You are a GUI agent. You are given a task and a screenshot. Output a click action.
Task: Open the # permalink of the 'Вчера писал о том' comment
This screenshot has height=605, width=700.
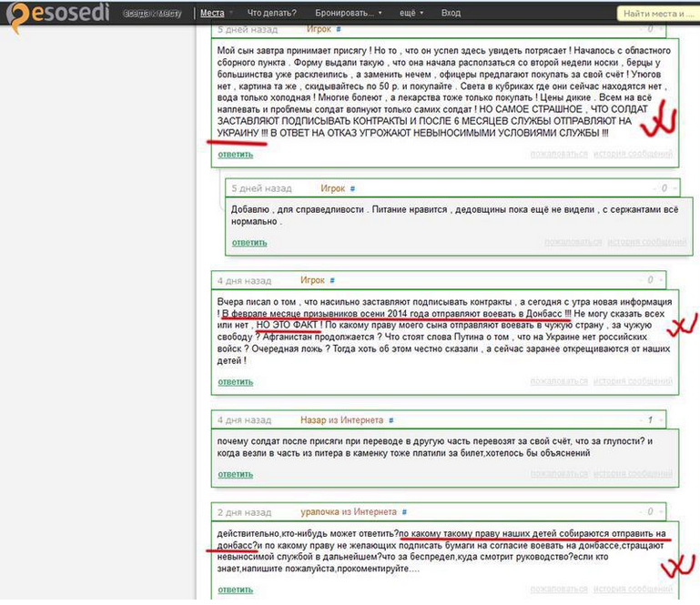click(x=332, y=280)
